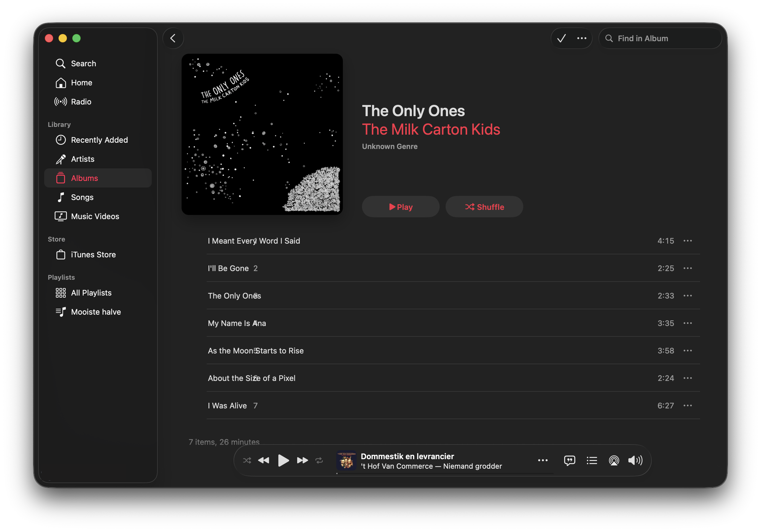
Task: Open now playing track more options
Action: pos(543,460)
